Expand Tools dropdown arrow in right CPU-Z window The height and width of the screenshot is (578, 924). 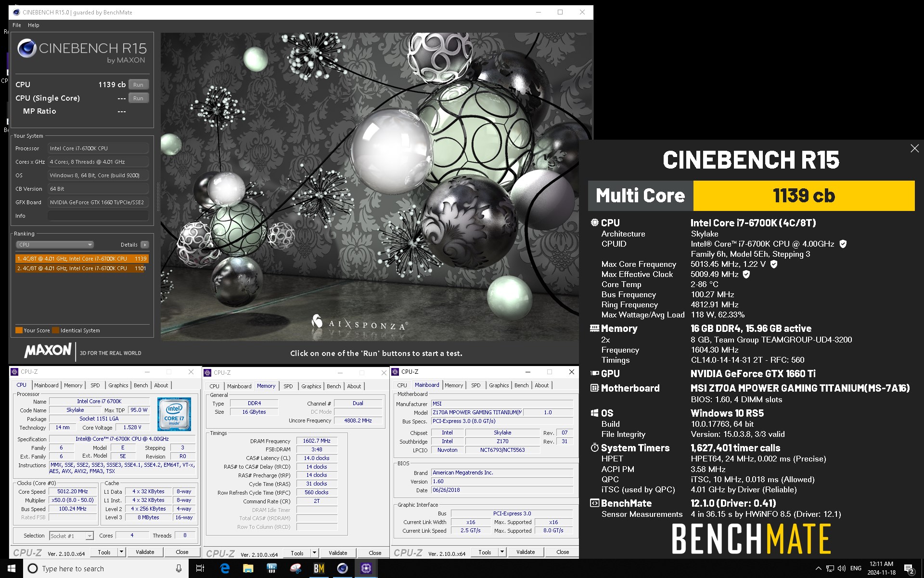pos(502,552)
